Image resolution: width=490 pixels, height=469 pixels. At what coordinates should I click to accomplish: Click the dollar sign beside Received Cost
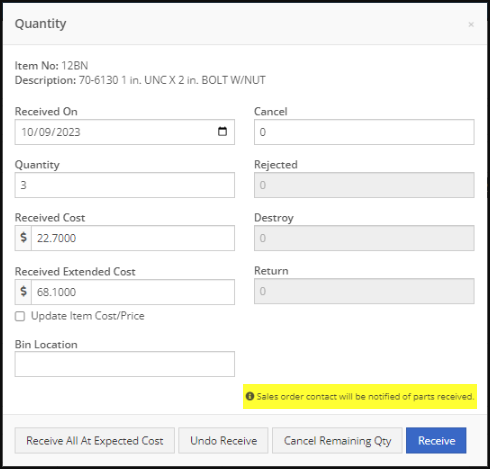tap(23, 238)
